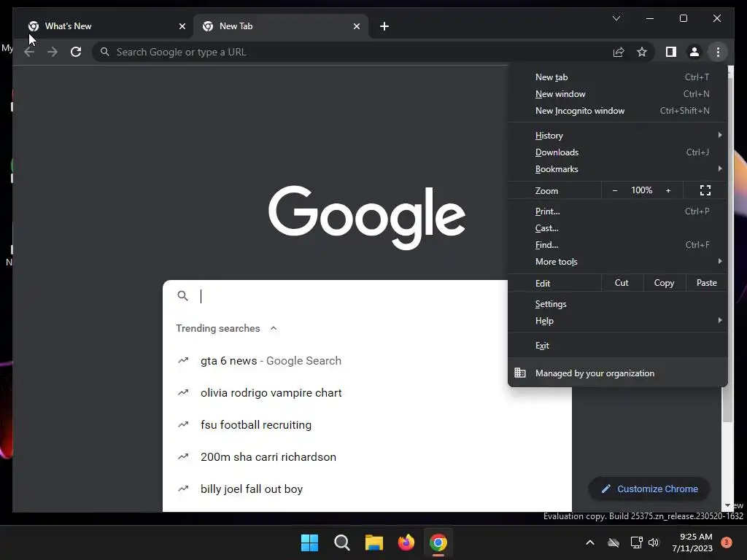Reload the page with the refresh icon
Viewport: 747px width, 560px height.
[76, 52]
